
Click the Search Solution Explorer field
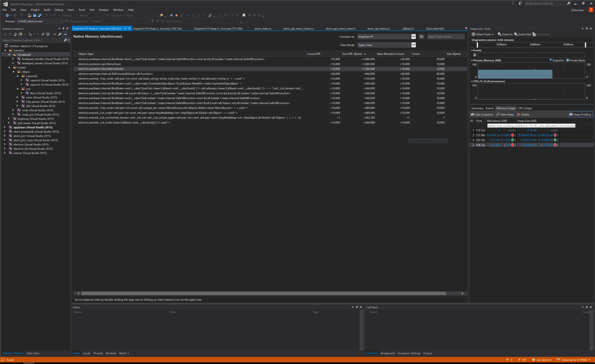pyautogui.click(x=32, y=40)
